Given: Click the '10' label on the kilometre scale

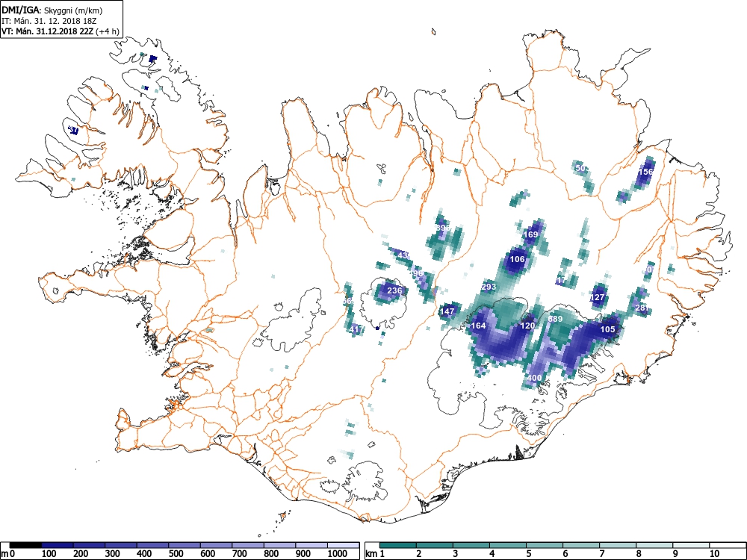Looking at the screenshot, I should [715, 554].
